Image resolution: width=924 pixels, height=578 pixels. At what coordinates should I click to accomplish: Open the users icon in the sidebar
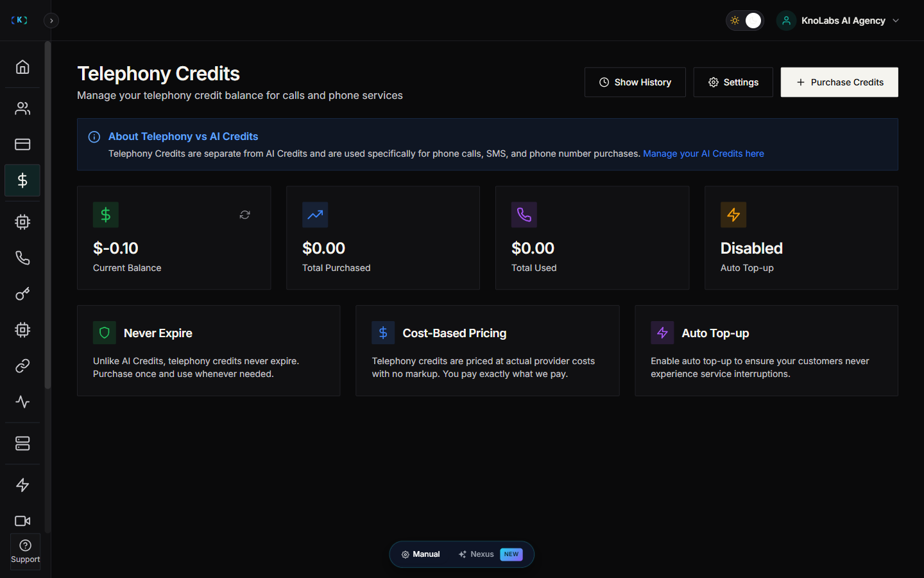[x=22, y=109]
